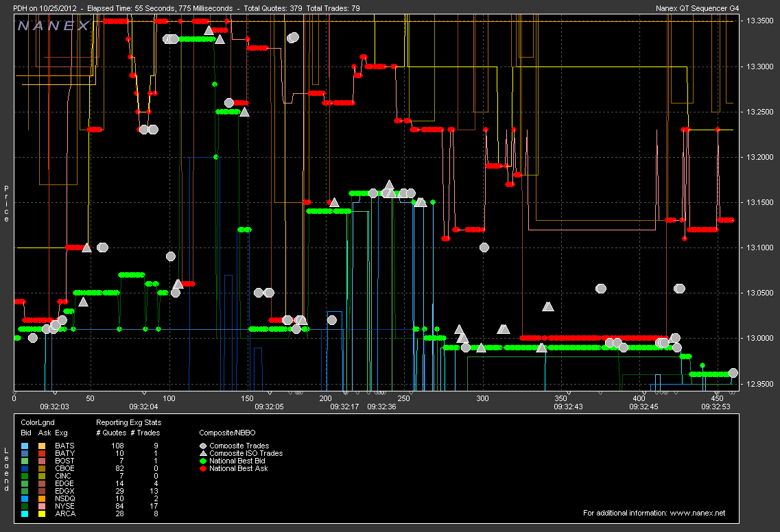Click the 13.1500 price axis label
The height and width of the screenshot is (532, 780).
coord(759,202)
